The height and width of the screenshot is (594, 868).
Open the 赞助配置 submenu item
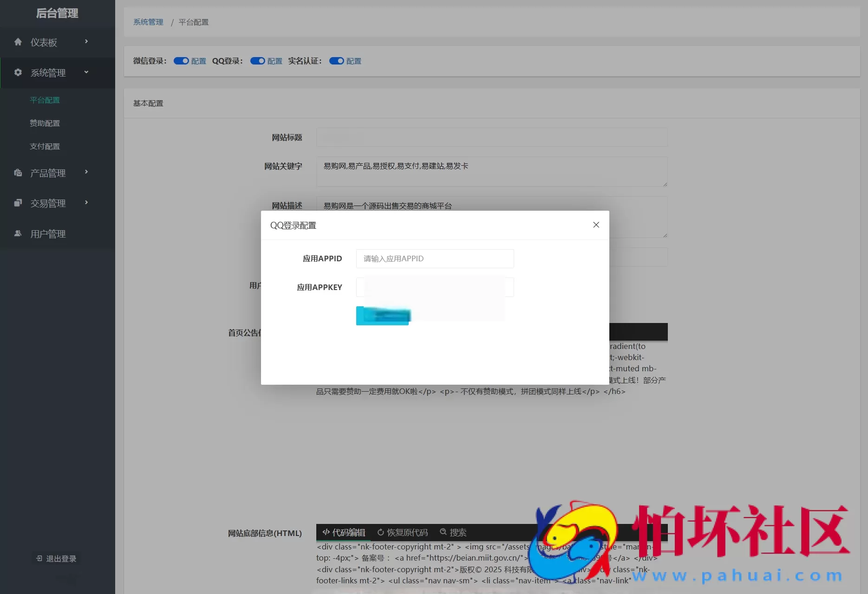pos(45,123)
